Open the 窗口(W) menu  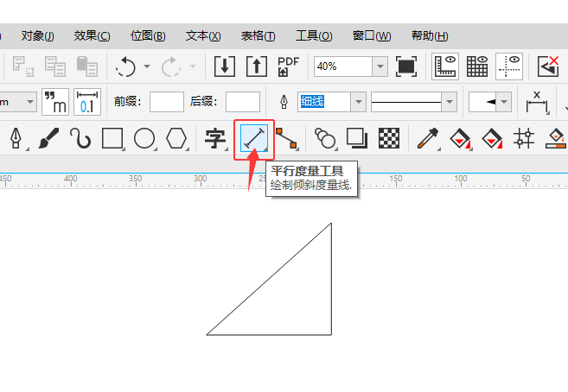(x=372, y=35)
